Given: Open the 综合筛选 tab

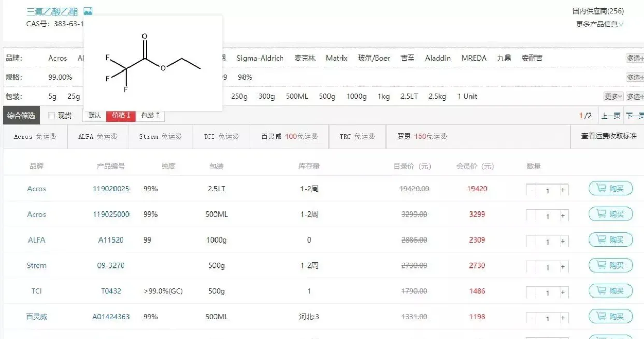Looking at the screenshot, I should point(21,116).
